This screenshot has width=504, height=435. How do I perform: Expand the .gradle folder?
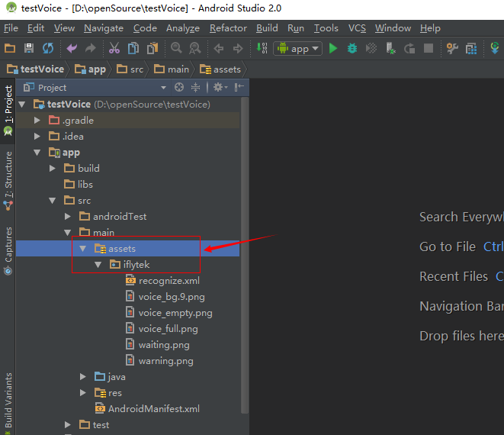pos(37,121)
